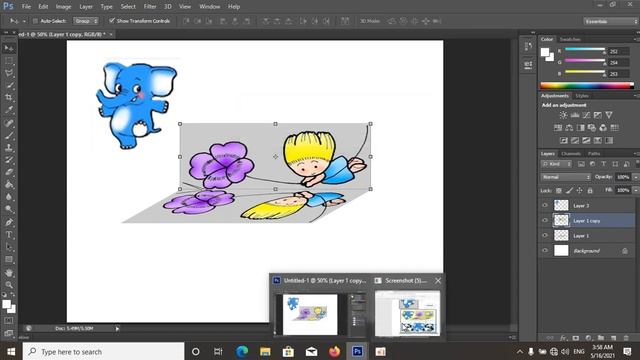Switch to the Paths tab

594,154
